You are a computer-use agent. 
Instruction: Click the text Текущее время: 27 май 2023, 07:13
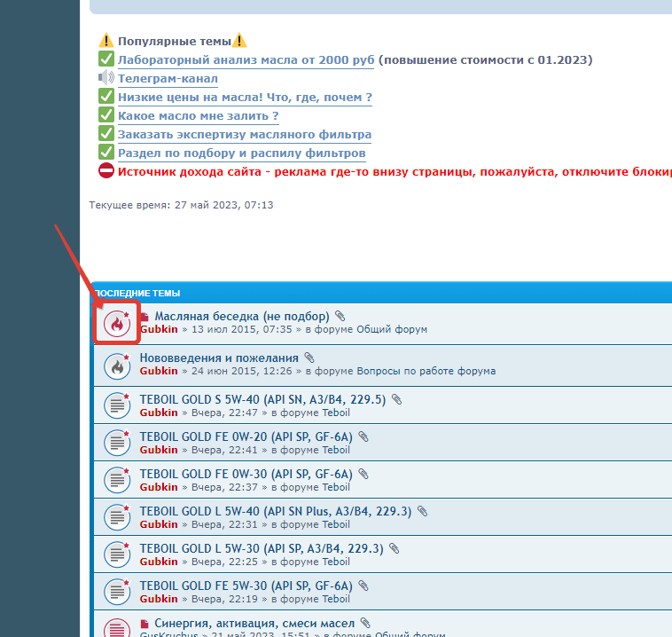pos(181,205)
